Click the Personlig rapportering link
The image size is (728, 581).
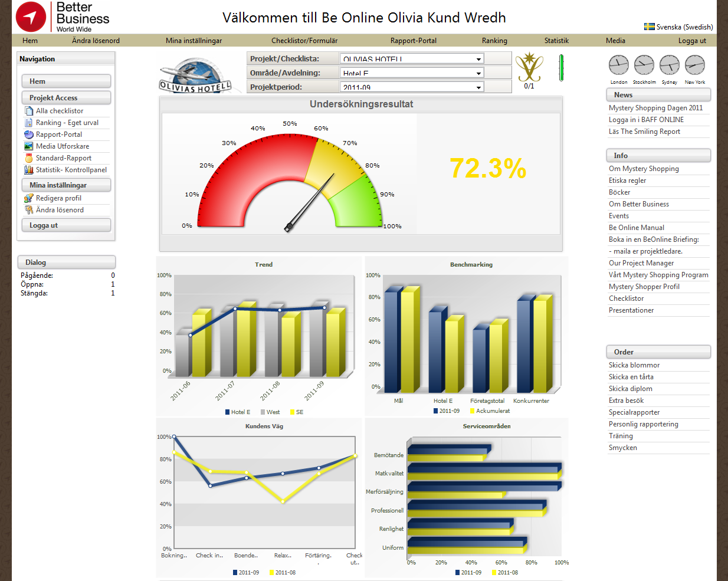644,424
